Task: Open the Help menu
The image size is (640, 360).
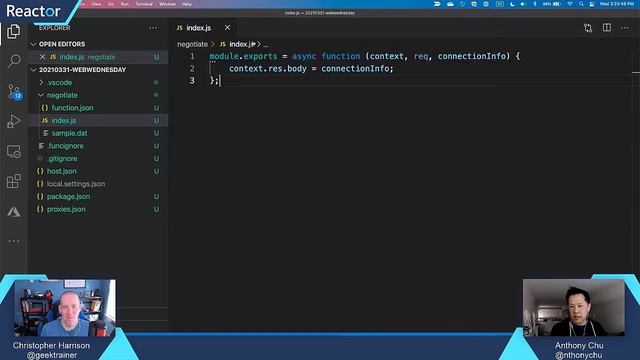Action: (x=187, y=4)
